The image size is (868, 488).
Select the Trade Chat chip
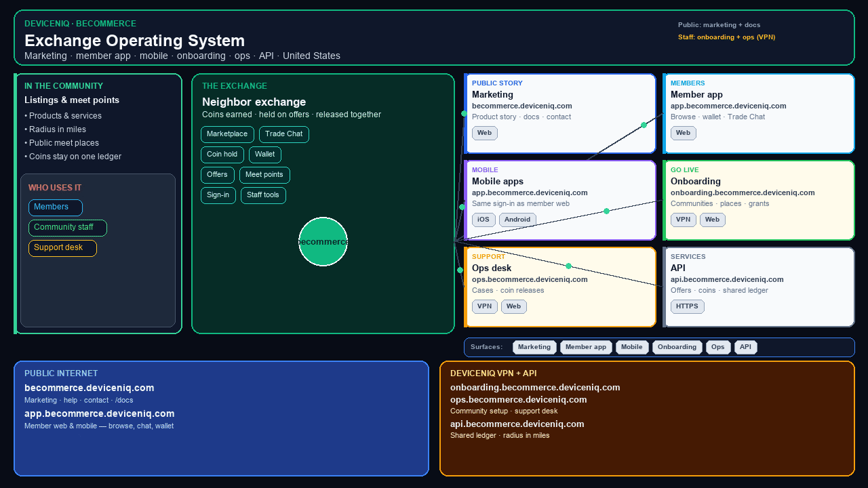(284, 134)
